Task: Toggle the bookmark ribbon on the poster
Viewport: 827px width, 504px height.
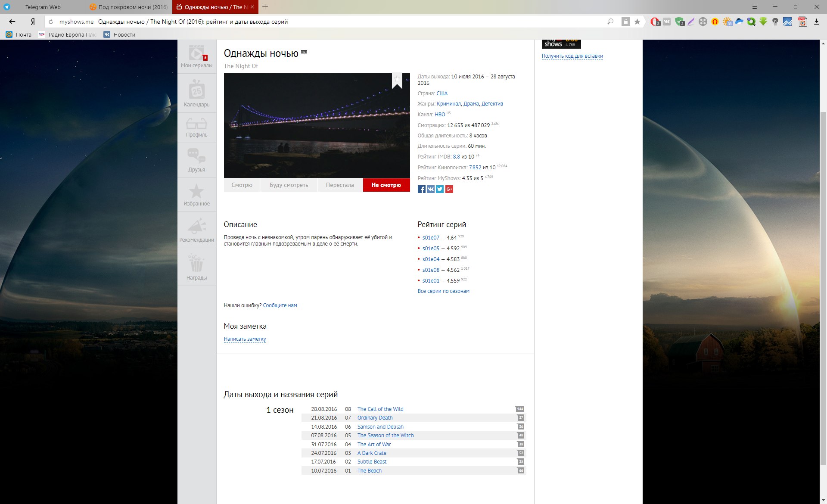Action: (397, 81)
